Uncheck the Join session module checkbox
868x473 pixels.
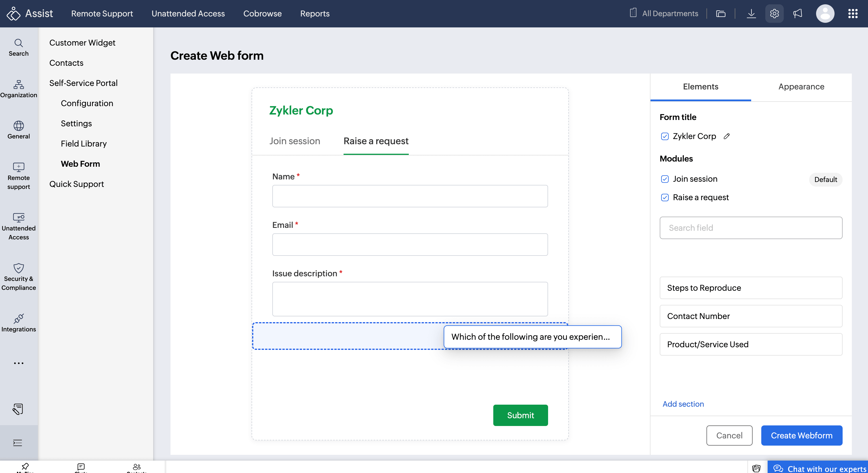pos(664,179)
